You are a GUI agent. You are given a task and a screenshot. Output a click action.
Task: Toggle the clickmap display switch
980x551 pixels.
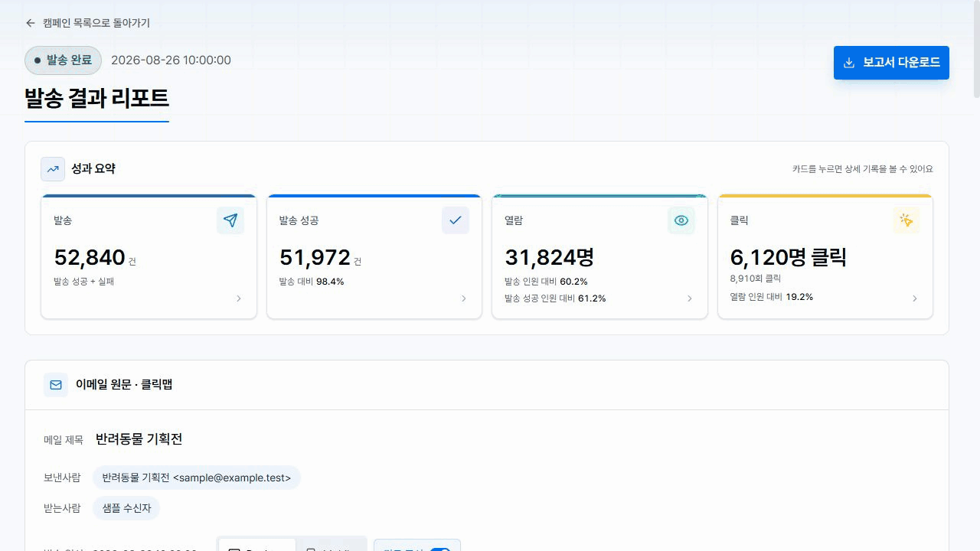click(439, 548)
